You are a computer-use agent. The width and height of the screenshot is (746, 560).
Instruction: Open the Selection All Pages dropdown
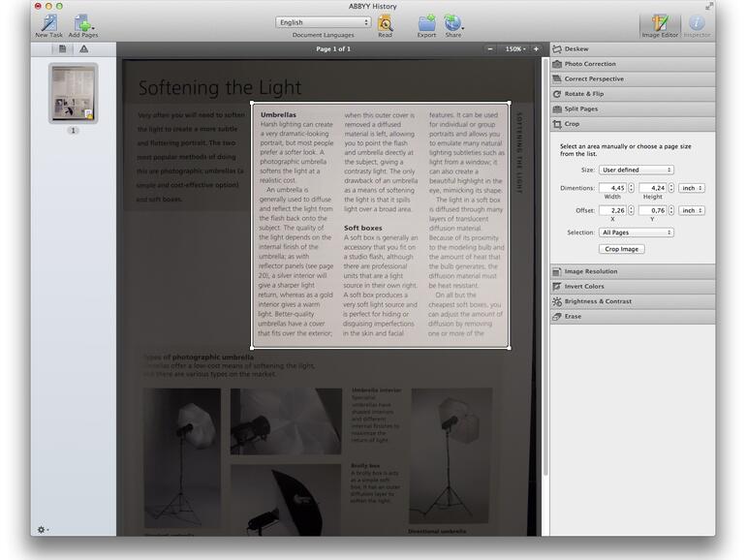(636, 233)
